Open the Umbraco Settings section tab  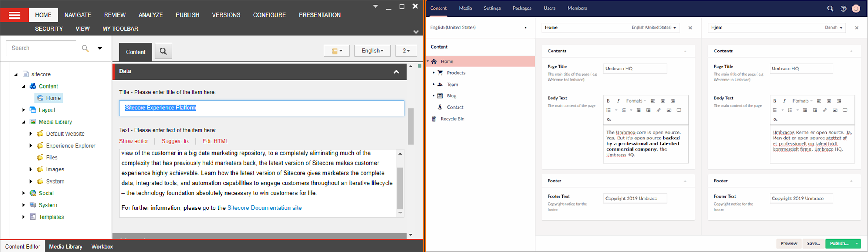tap(492, 8)
